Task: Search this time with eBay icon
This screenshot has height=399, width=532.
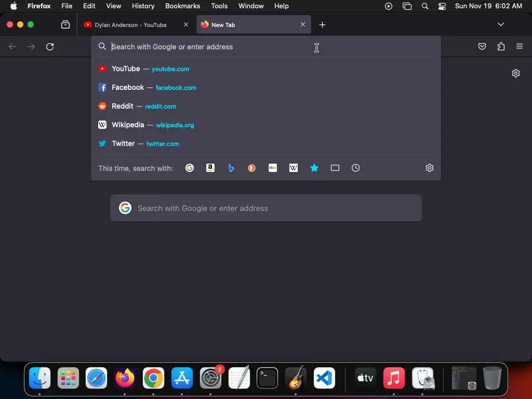Action: (x=273, y=168)
